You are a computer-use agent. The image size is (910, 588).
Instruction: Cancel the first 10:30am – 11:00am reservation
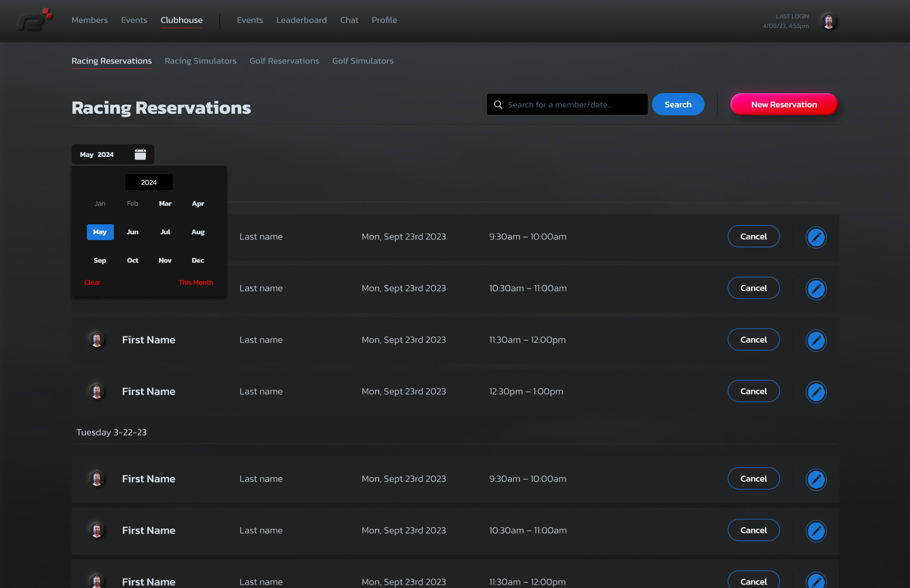[x=754, y=288]
